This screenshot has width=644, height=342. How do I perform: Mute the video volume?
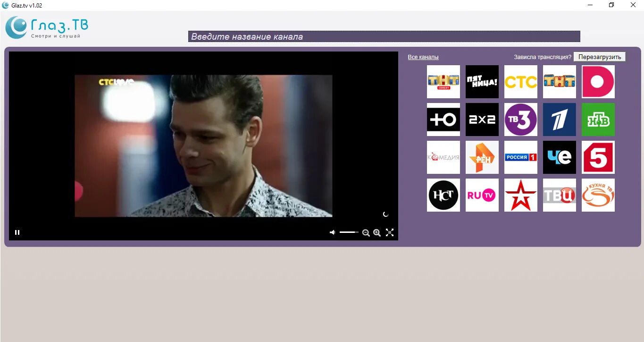(332, 232)
